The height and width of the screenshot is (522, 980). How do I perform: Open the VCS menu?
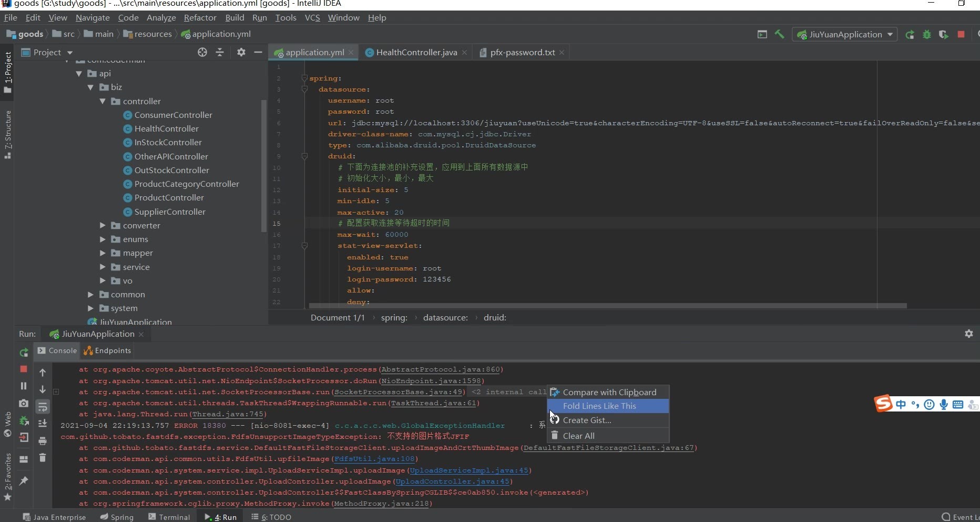tap(312, 17)
